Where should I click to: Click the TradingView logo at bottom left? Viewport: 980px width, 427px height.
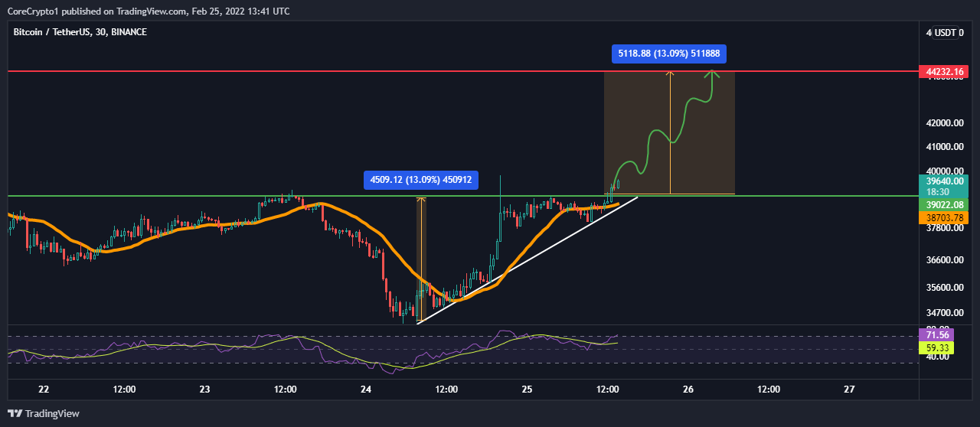43,413
